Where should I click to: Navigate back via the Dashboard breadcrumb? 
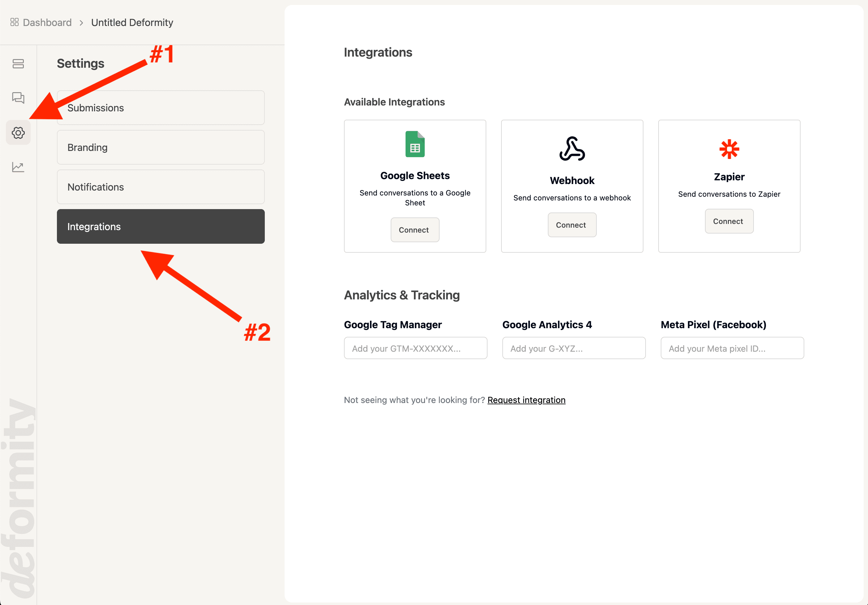(46, 22)
